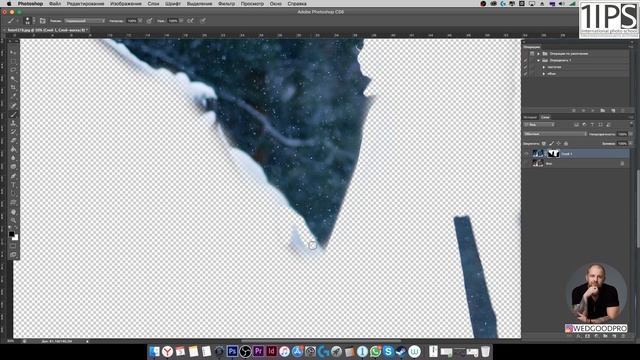640x360 pixels.
Task: Toggle Quick Mask mode
Action: pyautogui.click(x=13, y=246)
